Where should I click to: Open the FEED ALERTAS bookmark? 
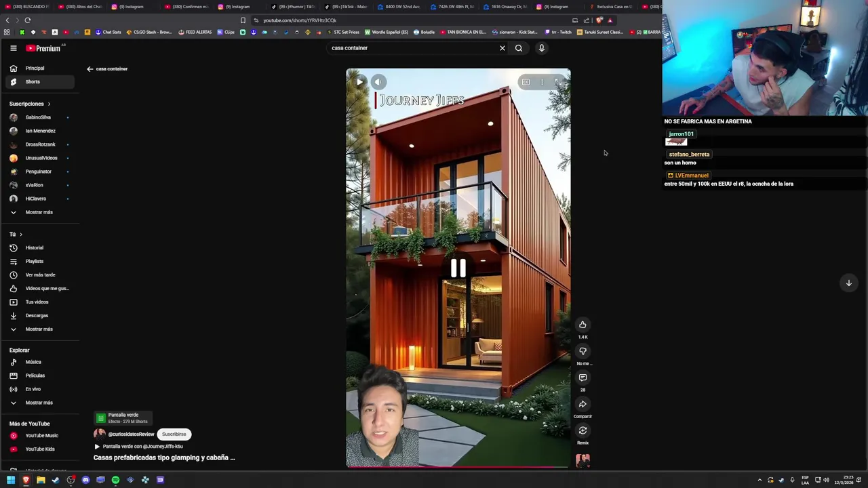[195, 32]
